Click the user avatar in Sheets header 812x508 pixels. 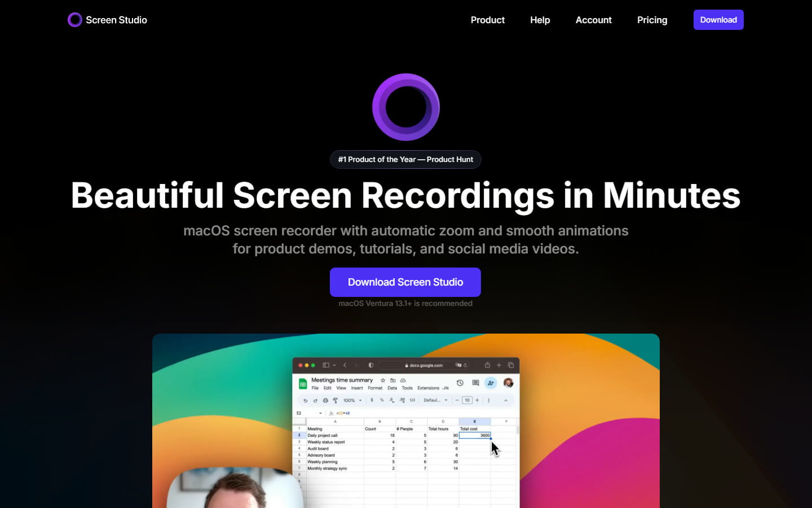[508, 383]
